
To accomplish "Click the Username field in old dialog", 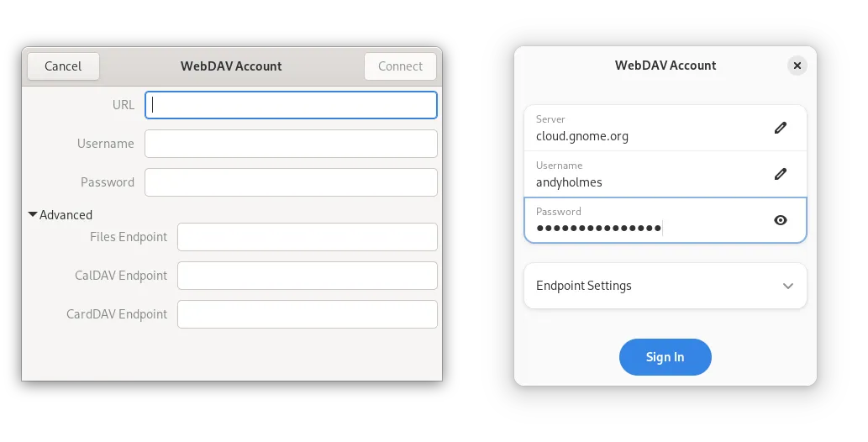I will point(291,144).
